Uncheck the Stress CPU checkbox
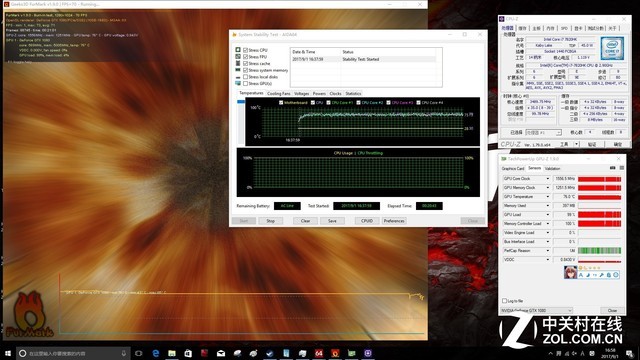The width and height of the screenshot is (640, 360). (245, 50)
